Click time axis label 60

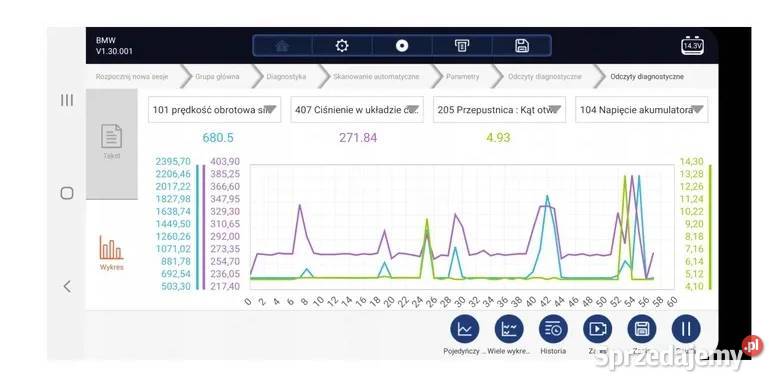tap(672, 302)
